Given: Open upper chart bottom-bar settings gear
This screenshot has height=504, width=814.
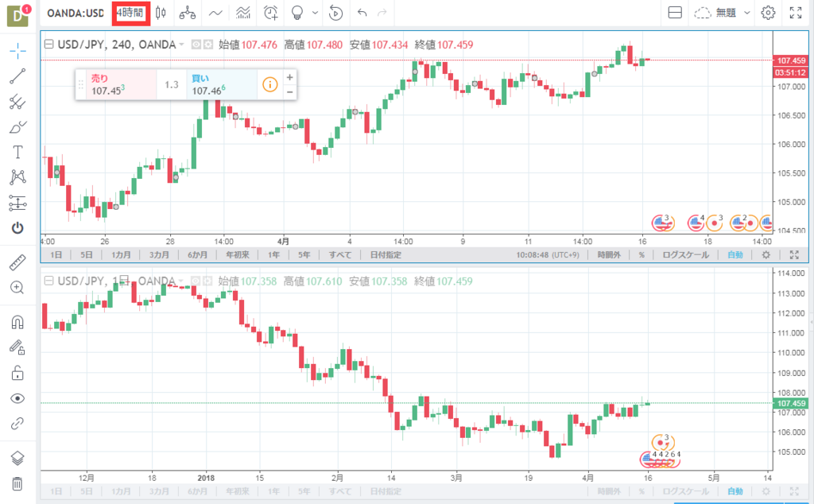Looking at the screenshot, I should 766,255.
